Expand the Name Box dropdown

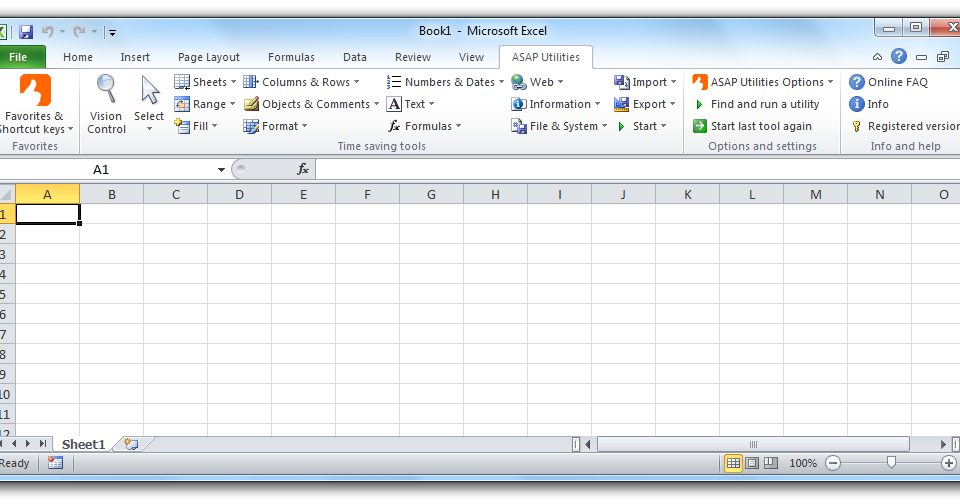click(221, 170)
